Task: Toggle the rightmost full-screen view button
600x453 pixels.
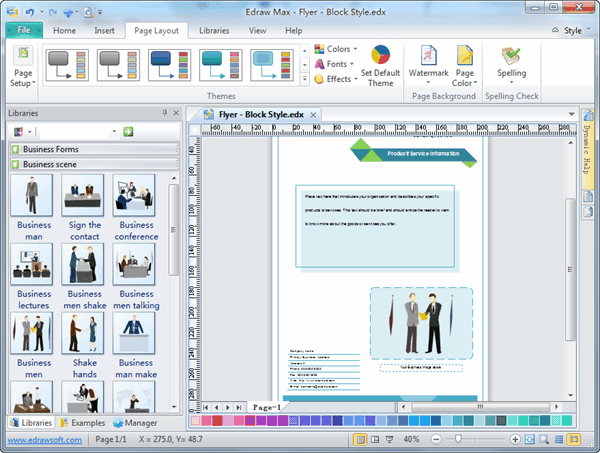Action: tap(573, 440)
